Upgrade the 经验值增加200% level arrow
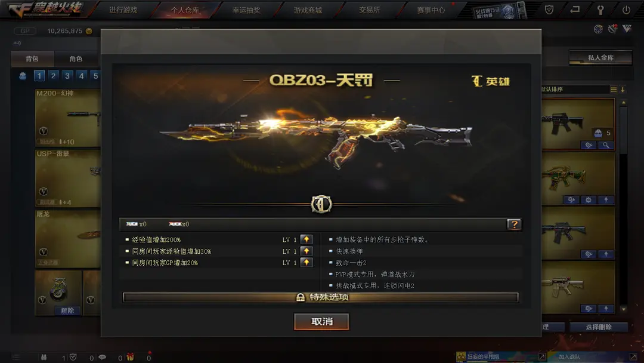The width and height of the screenshot is (644, 363). click(x=306, y=239)
